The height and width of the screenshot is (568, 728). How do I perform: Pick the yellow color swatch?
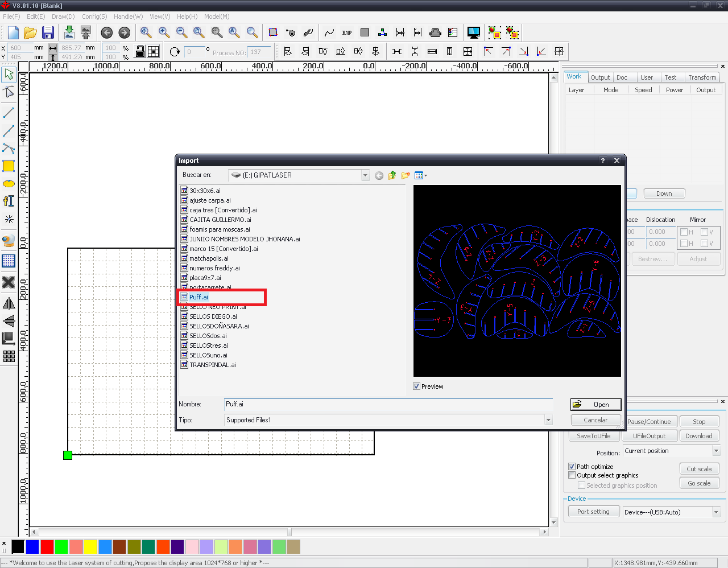[90, 547]
